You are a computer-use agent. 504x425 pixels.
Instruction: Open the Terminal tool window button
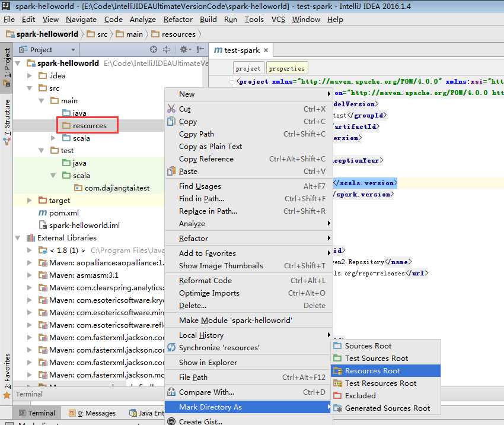37,413
